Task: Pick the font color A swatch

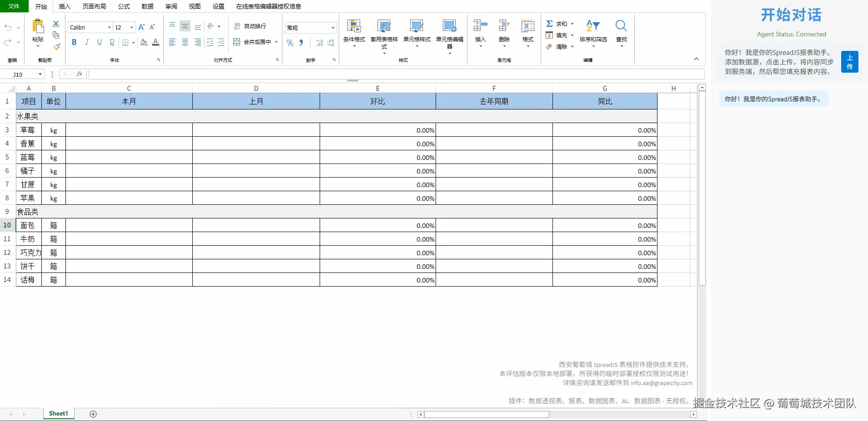Action: pyautogui.click(x=156, y=42)
